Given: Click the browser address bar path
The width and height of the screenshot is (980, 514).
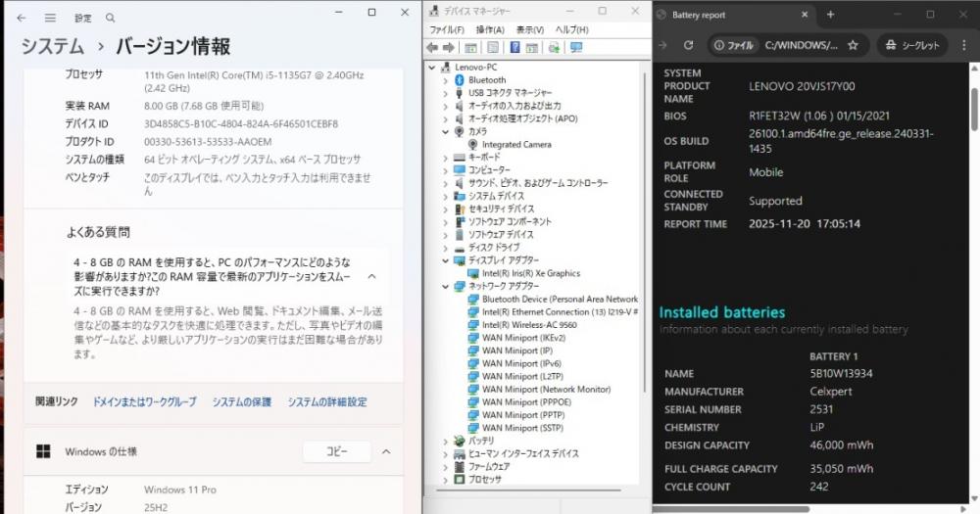Looking at the screenshot, I should (802, 45).
